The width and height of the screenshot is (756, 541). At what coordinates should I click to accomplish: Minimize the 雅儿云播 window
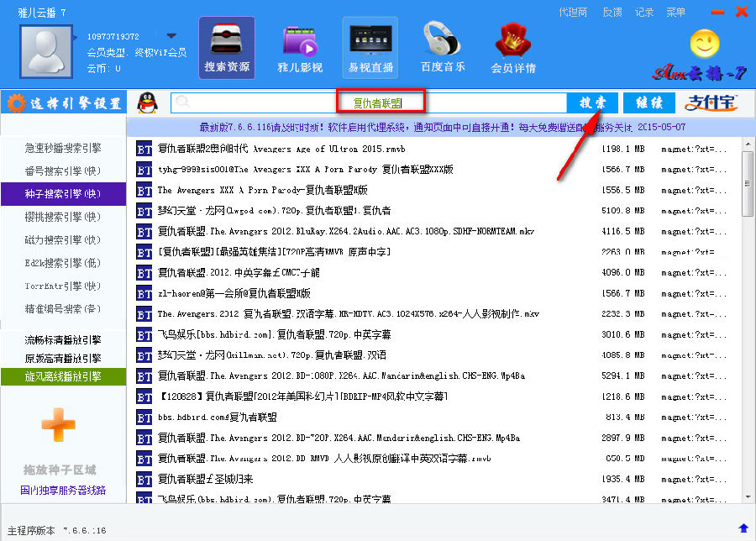point(717,13)
